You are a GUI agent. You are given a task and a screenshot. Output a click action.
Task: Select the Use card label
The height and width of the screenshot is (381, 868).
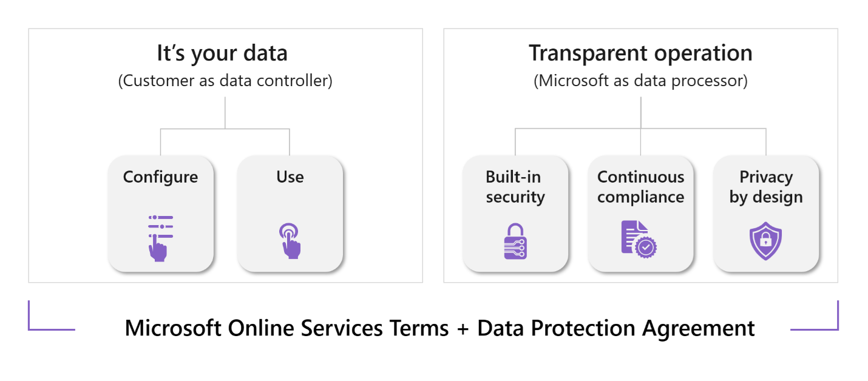pos(290,177)
